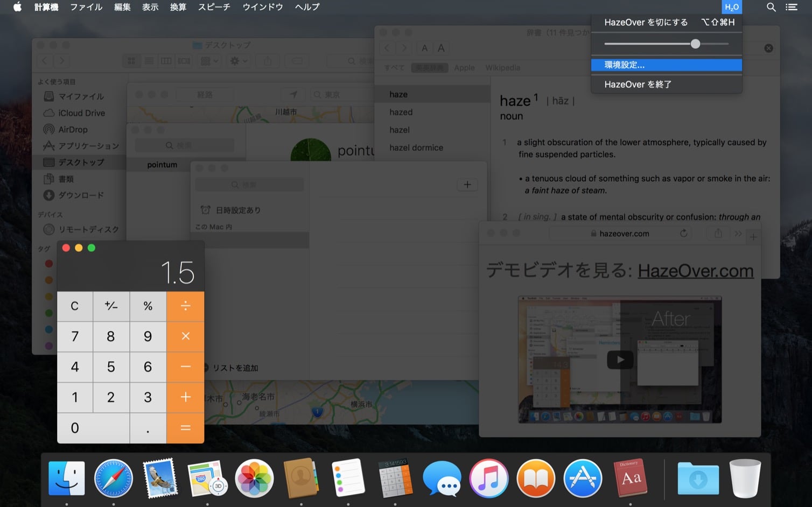Open Messages from the Dock
Image resolution: width=812 pixels, height=507 pixels.
442,478
